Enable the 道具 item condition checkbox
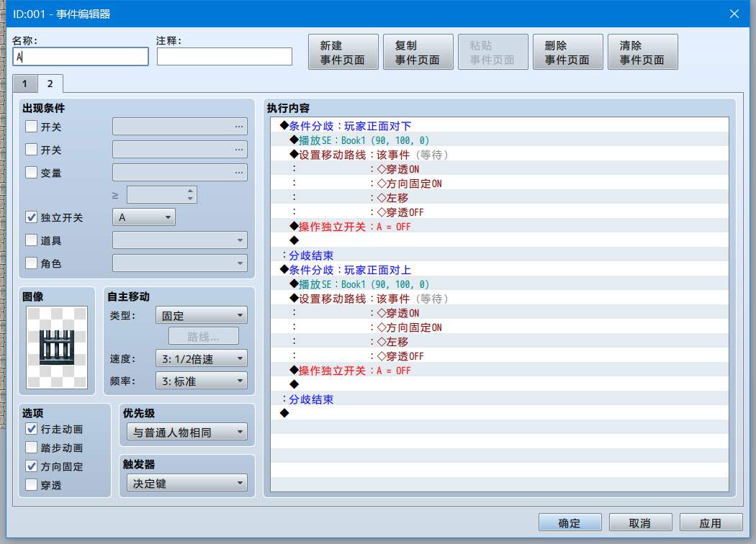Screen dimensions: 756x544 (32, 240)
